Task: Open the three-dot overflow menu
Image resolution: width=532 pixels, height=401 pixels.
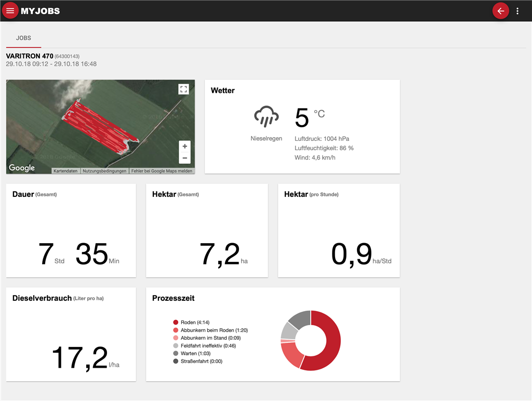Action: coord(517,11)
